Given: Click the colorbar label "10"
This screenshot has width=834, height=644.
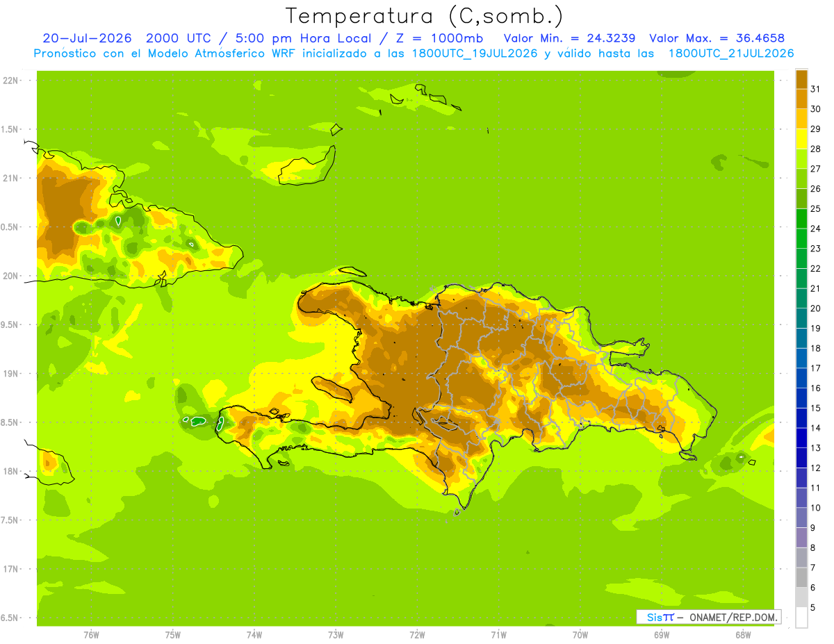Looking at the screenshot, I should point(816,508).
